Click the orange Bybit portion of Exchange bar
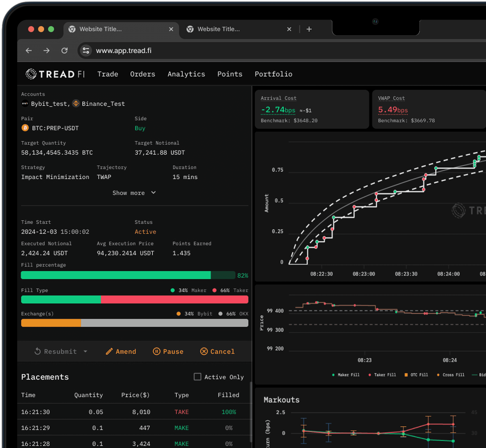 click(51, 323)
